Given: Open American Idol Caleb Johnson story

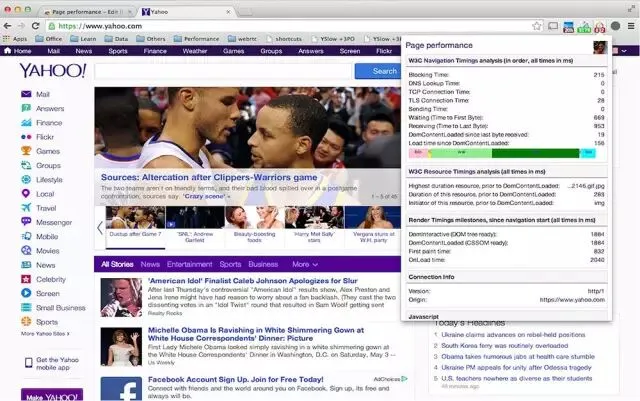Looking at the screenshot, I should coord(253,281).
